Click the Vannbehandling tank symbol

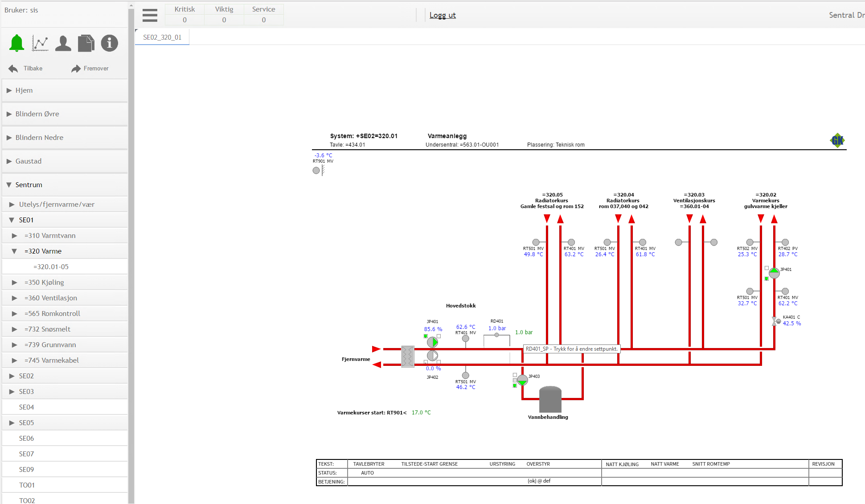550,399
